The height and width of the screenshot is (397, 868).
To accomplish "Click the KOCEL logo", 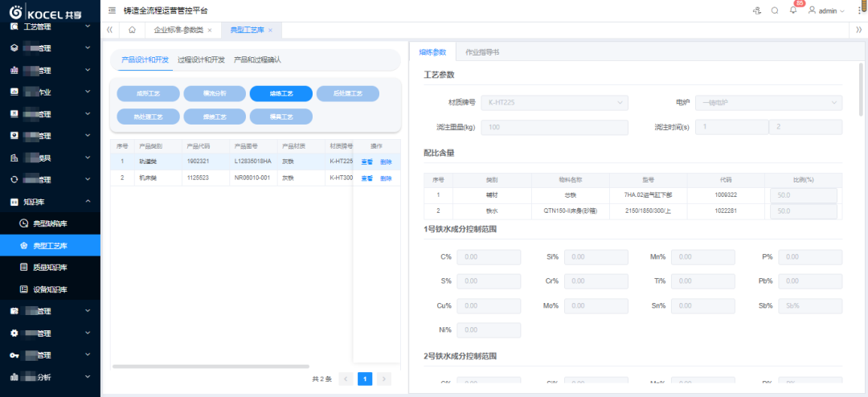I will point(45,11).
